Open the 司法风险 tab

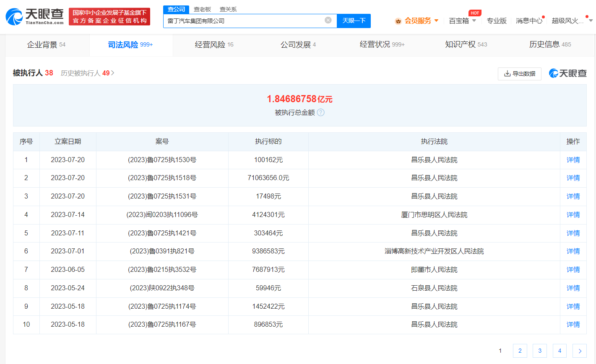pos(130,45)
